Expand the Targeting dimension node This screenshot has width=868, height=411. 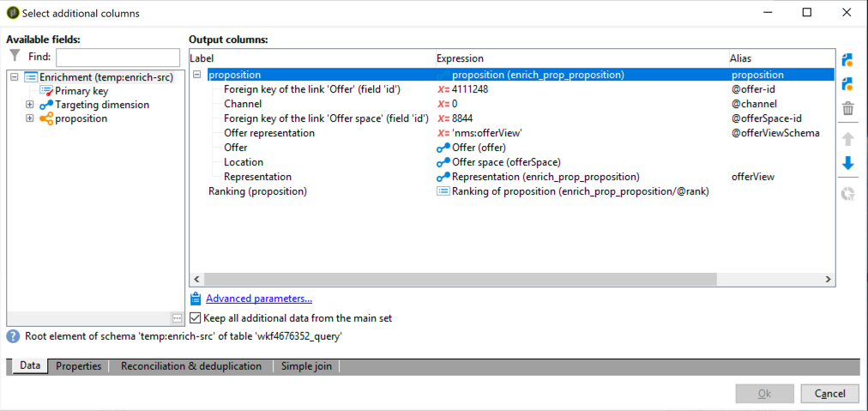30,105
